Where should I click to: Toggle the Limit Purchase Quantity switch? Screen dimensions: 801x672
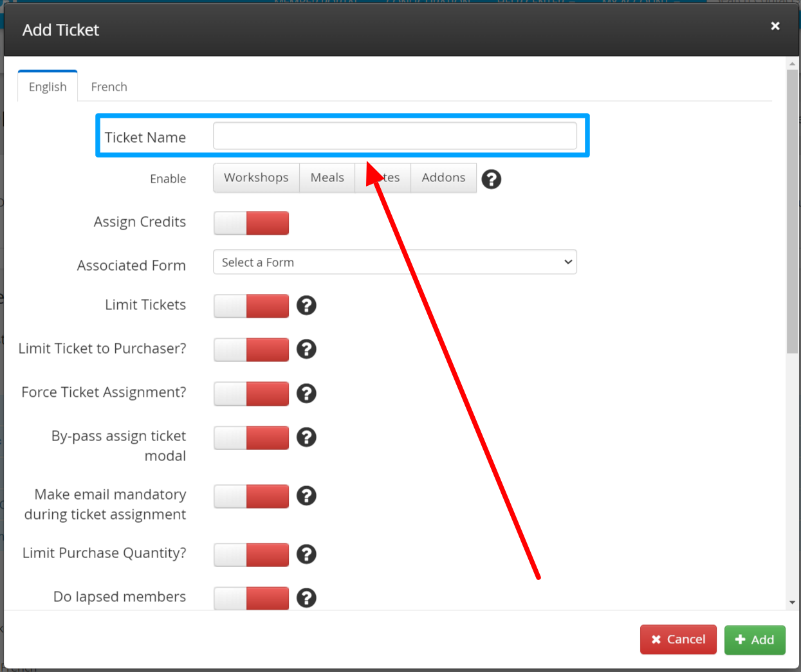(x=251, y=554)
